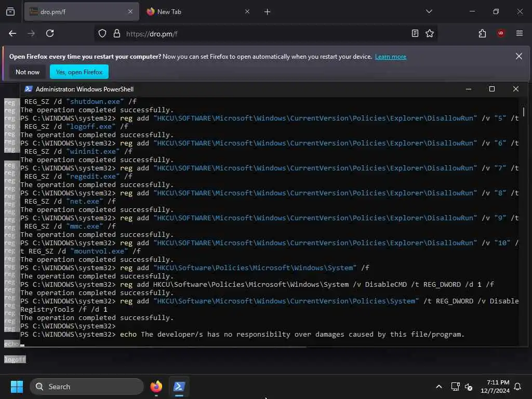Click the echo disclaimer line in PowerShell

tap(242, 334)
